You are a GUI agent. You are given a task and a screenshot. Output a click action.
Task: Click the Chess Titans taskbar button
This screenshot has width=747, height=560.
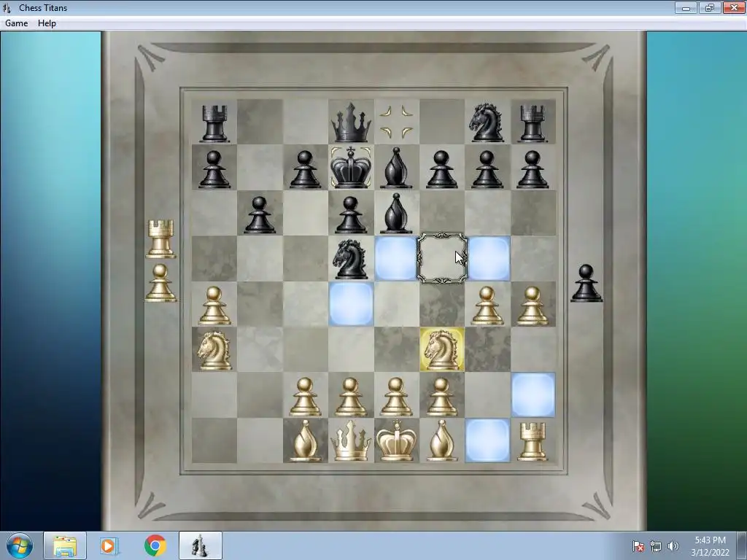[x=201, y=545]
